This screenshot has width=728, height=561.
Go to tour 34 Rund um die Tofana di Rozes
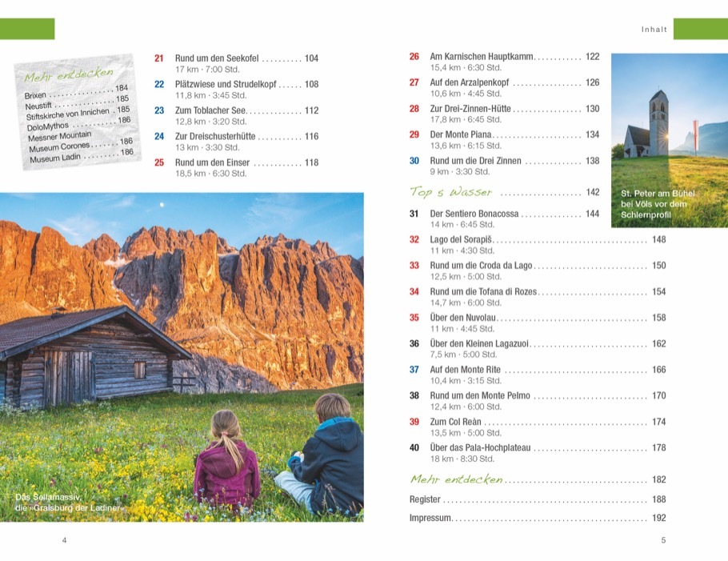point(483,291)
